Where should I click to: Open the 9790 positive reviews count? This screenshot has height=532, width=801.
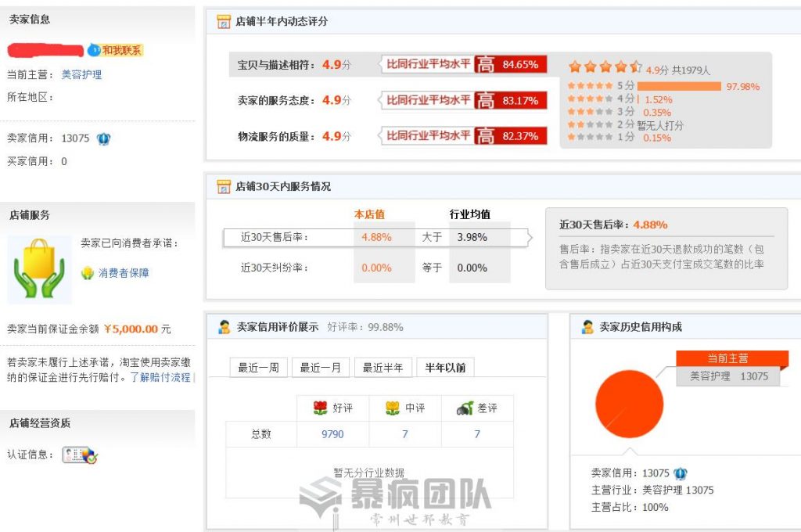tap(332, 434)
